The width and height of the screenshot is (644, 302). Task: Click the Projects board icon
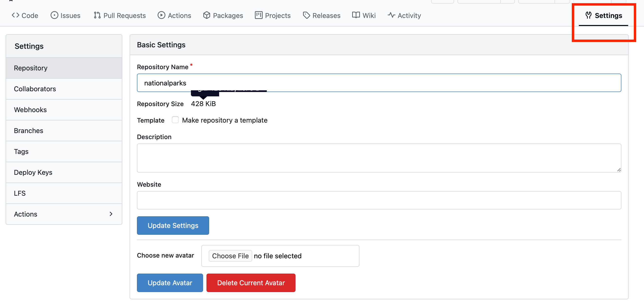[259, 15]
